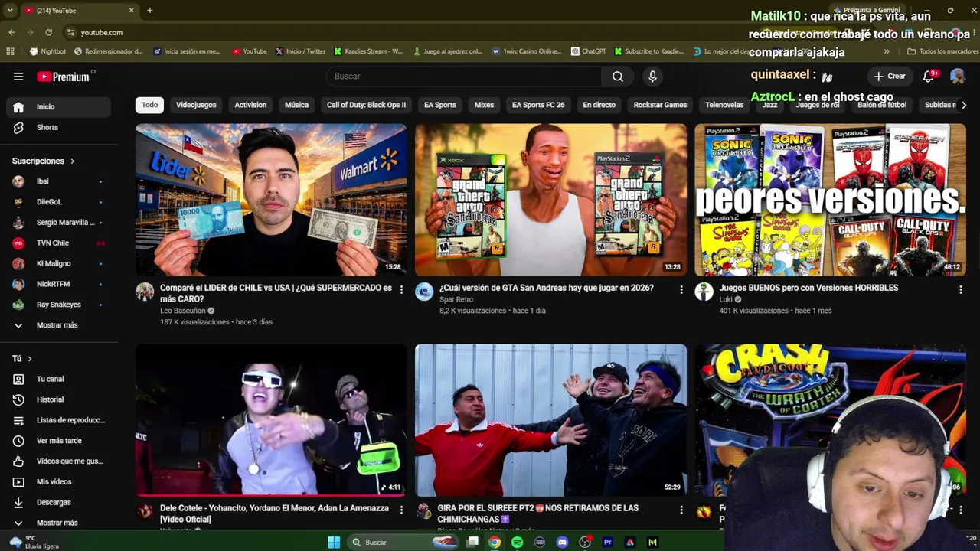The height and width of the screenshot is (551, 980).
Task: Go to Inicio in sidebar
Action: [59, 107]
